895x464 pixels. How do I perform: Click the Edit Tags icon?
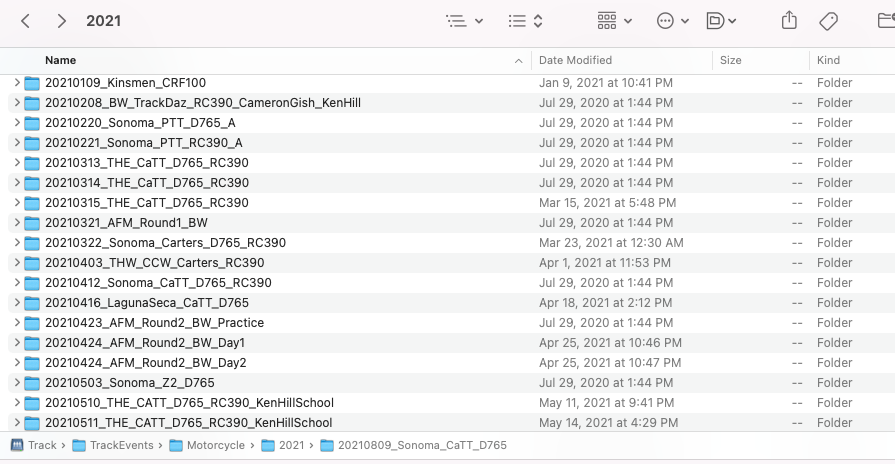click(x=828, y=21)
